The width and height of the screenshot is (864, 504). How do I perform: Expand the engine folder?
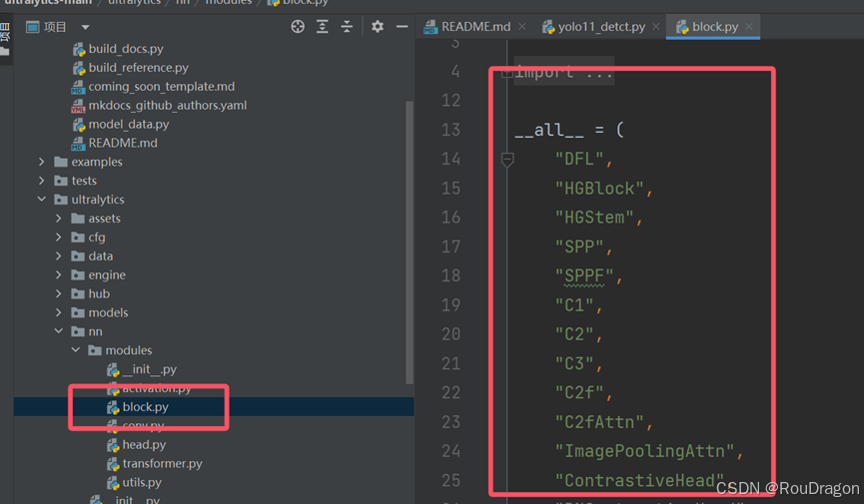click(58, 274)
